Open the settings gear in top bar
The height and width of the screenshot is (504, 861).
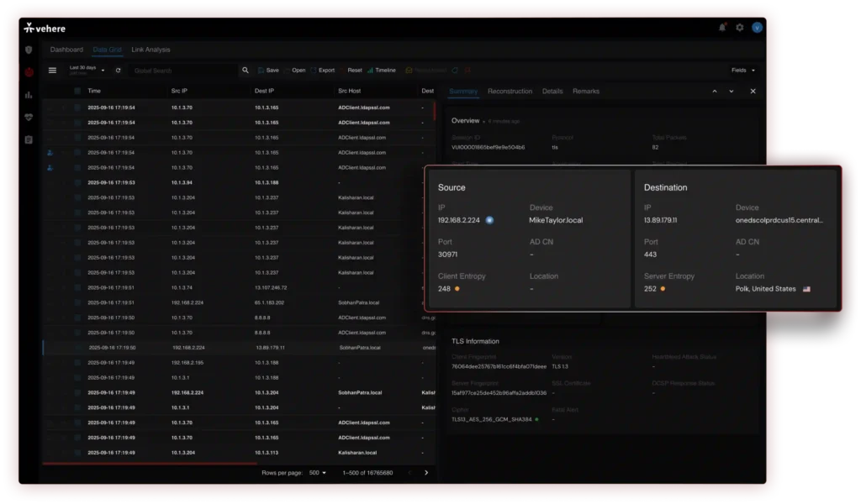tap(739, 27)
